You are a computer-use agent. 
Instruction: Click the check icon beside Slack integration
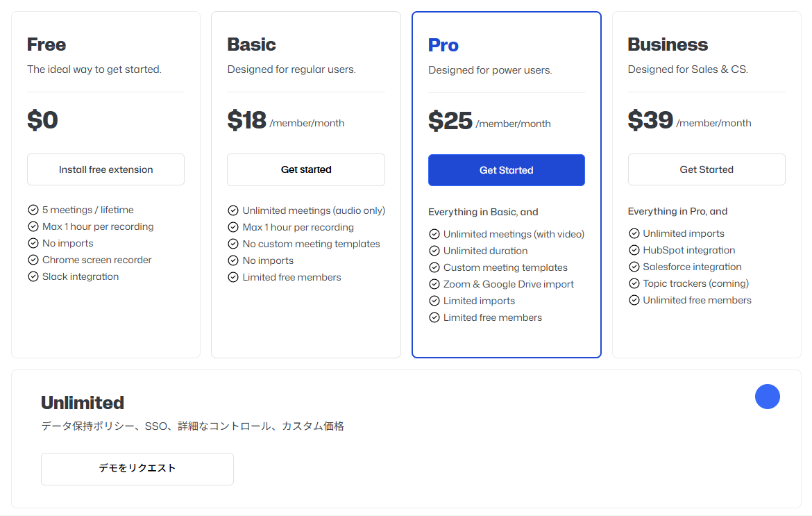pos(33,276)
